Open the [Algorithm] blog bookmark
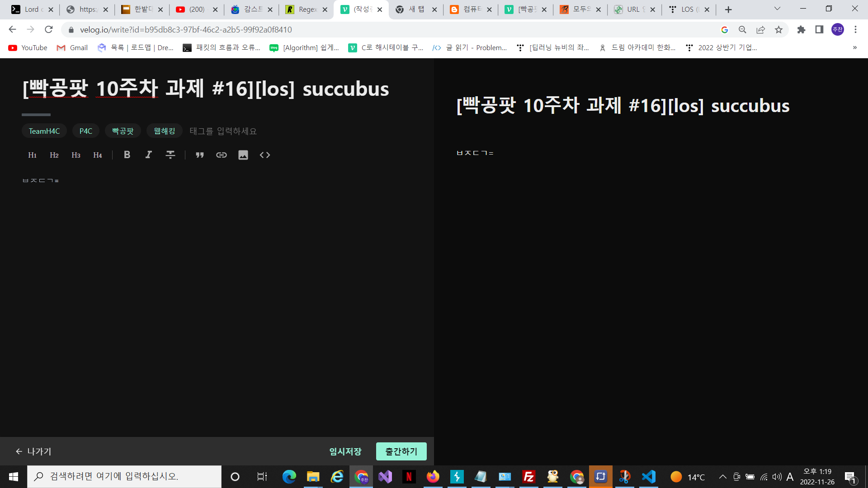Image resolution: width=868 pixels, height=488 pixels. (x=304, y=47)
